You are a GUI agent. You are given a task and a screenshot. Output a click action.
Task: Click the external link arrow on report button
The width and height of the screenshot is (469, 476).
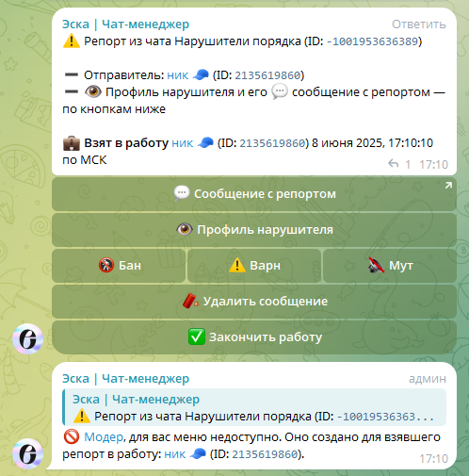[x=448, y=186]
